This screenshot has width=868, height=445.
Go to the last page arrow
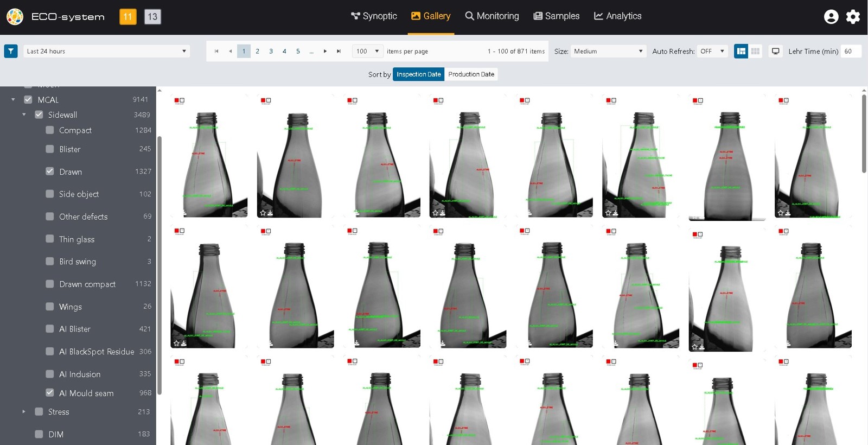(339, 51)
